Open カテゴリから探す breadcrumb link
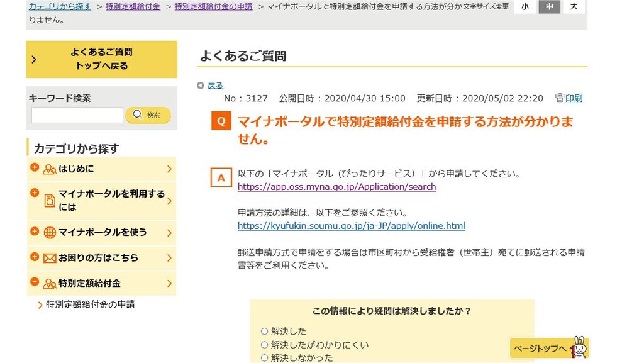Viewport: 644px width, 363px height. pos(60,6)
